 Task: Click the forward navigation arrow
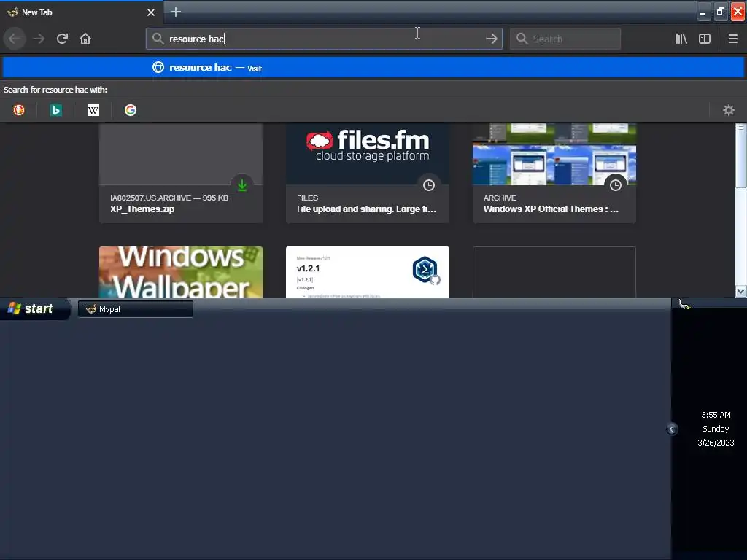click(x=39, y=39)
